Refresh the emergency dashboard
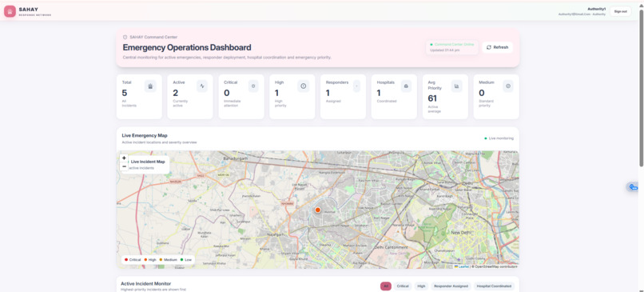Image resolution: width=644 pixels, height=292 pixels. tap(497, 47)
